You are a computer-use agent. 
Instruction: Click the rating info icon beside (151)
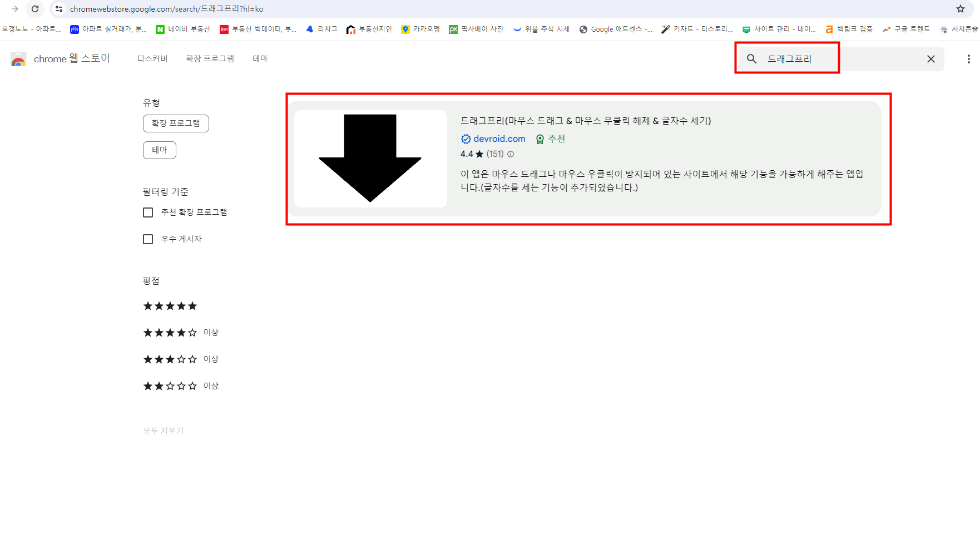tap(511, 154)
